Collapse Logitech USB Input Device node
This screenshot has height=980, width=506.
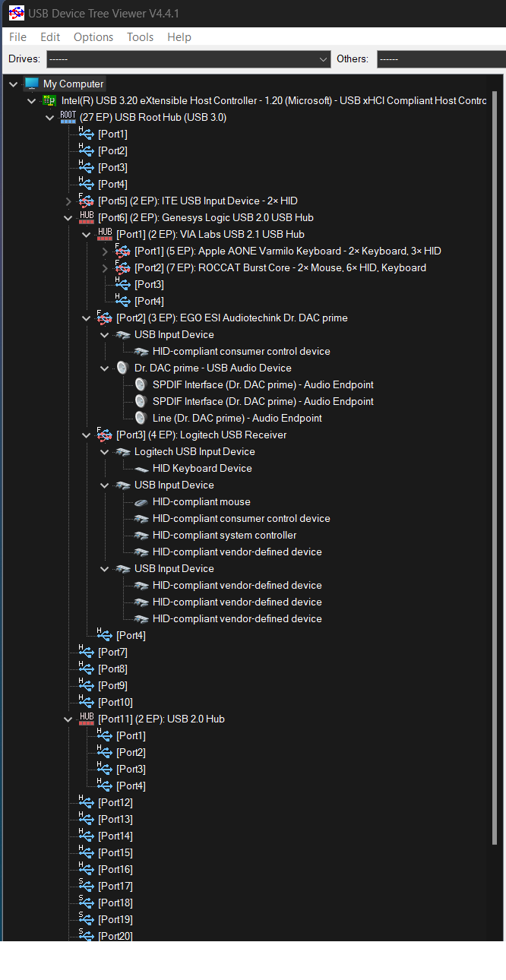coord(105,451)
